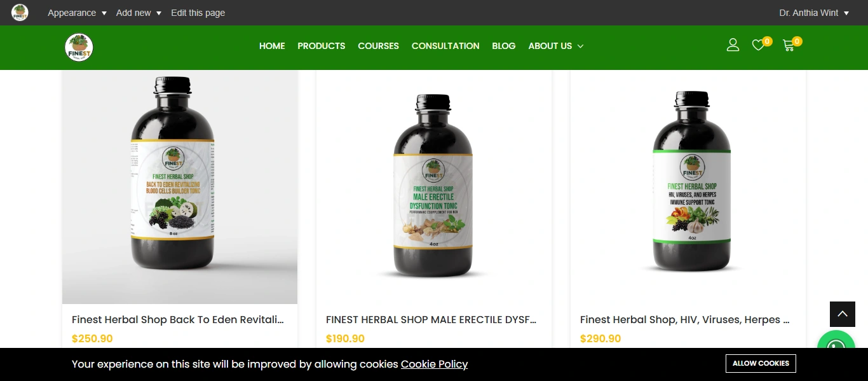Expand the Add new dropdown

click(139, 13)
